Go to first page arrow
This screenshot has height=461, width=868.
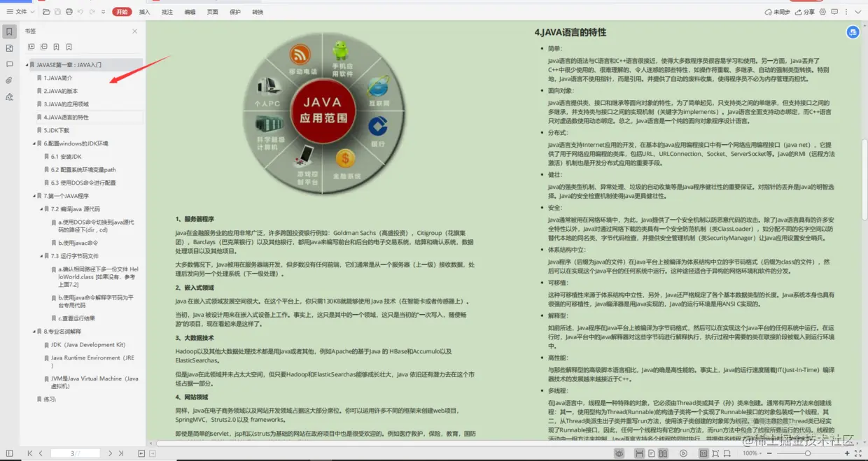30,453
